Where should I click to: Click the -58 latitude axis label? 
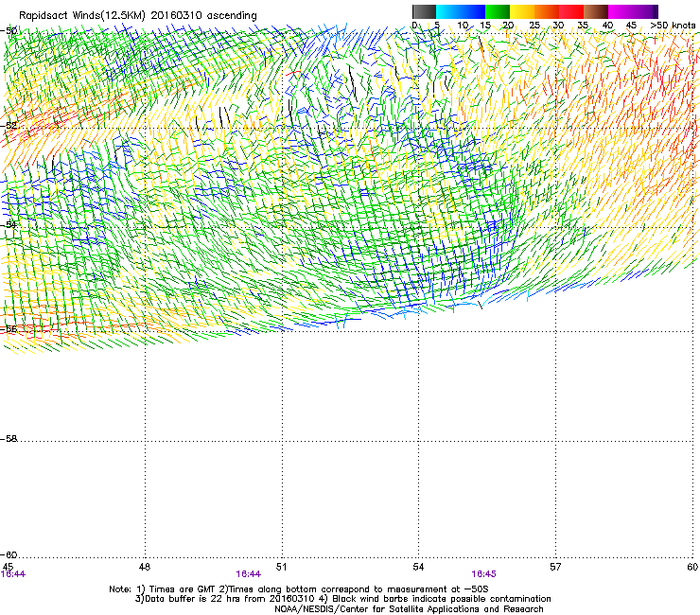point(9,439)
